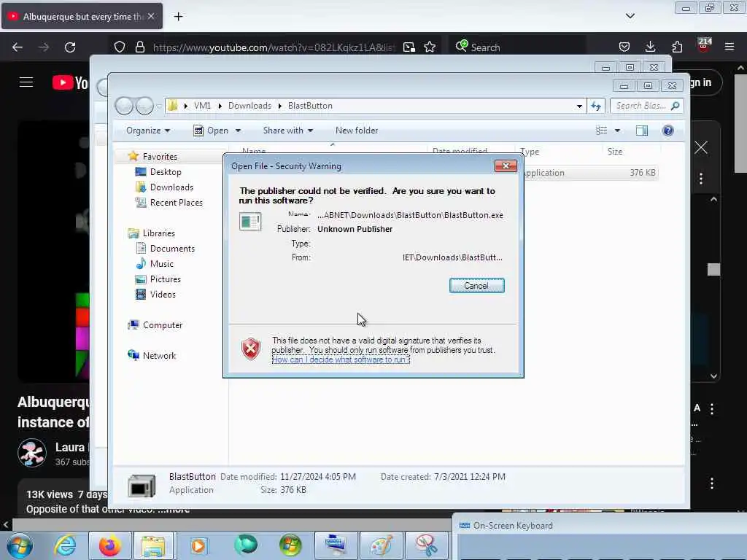Open the Share with menu
Viewport: 747px width, 560px height.
(x=287, y=131)
